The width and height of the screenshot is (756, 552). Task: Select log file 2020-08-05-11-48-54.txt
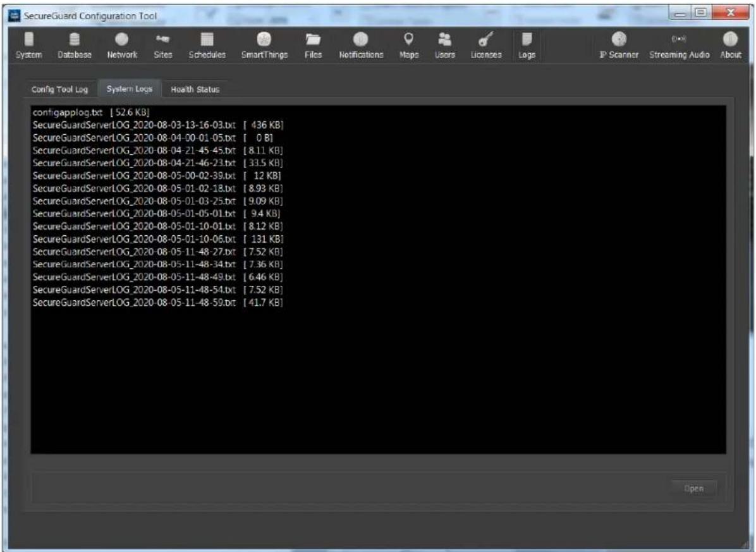(157, 290)
